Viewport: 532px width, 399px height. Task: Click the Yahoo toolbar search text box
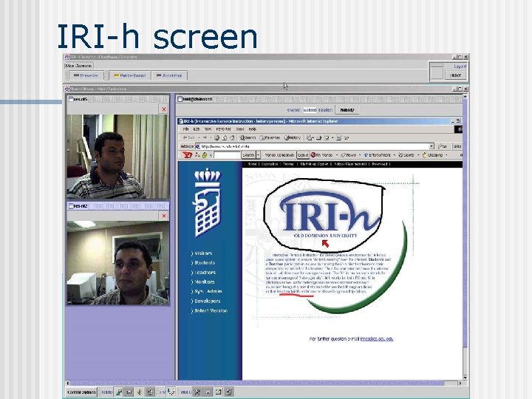pos(227,155)
